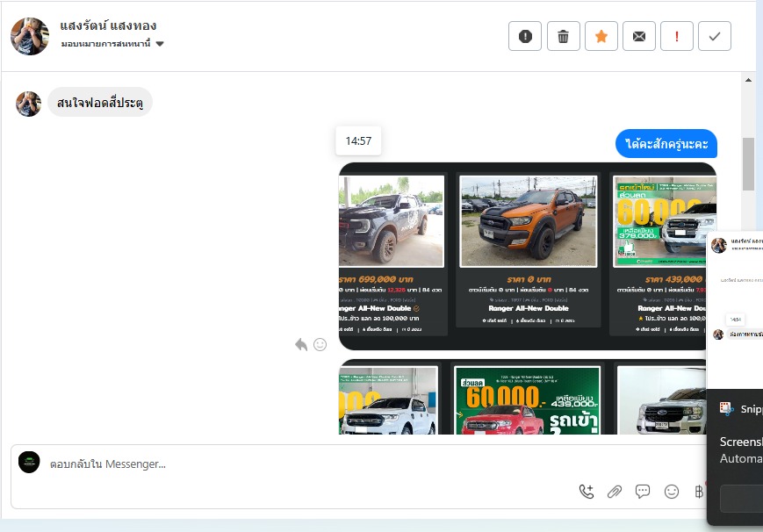Click sender avatar beside สนใจฟอดสี่ประตู message
This screenshot has width=763, height=532.
click(28, 104)
